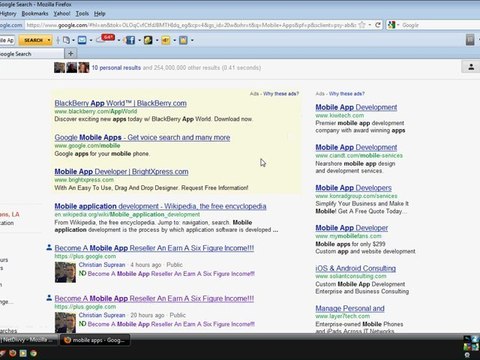Click the Chrome quick launch icon in taskbar
Screen dimensions: 480x360
(x=34, y=353)
